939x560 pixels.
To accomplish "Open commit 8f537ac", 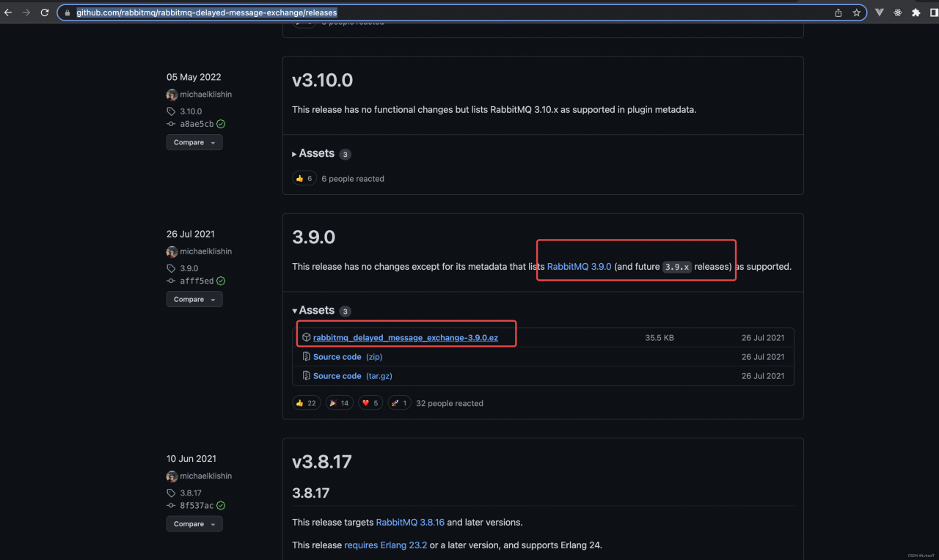I will click(197, 505).
